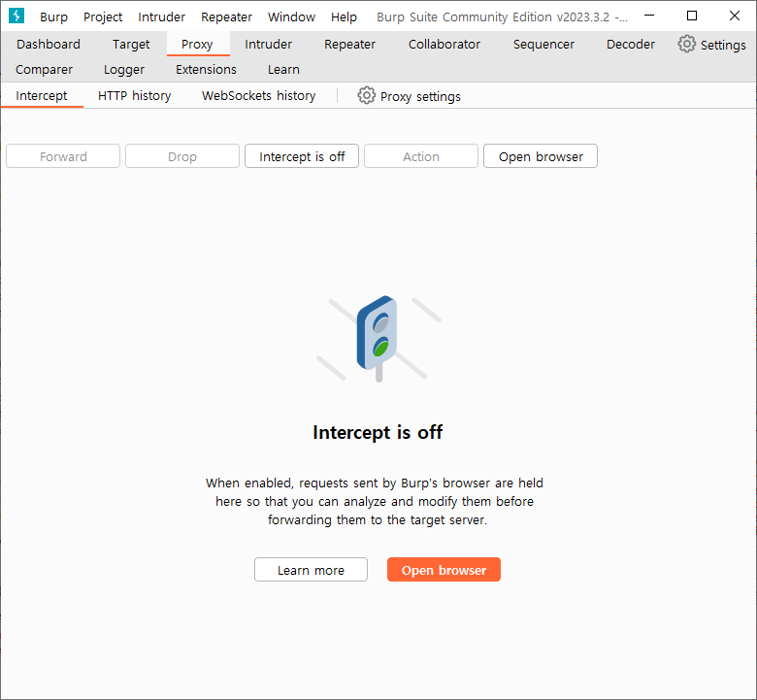757x700 pixels.
Task: Open the Comparer tab
Action: click(x=44, y=70)
